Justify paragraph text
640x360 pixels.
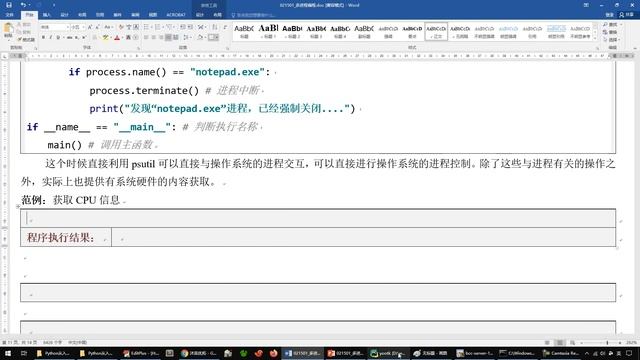tap(168, 38)
